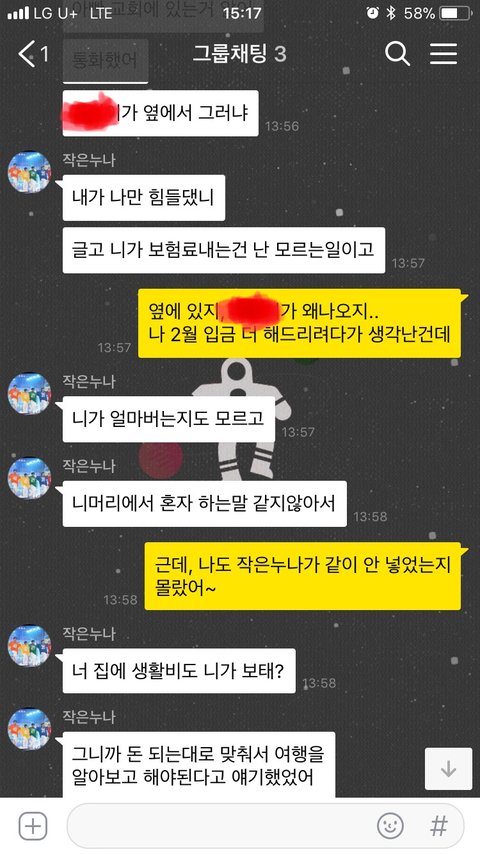
Task: Tap 작은누나 avatar beside 그니까 돈 되는대로 message
Action: [29, 729]
